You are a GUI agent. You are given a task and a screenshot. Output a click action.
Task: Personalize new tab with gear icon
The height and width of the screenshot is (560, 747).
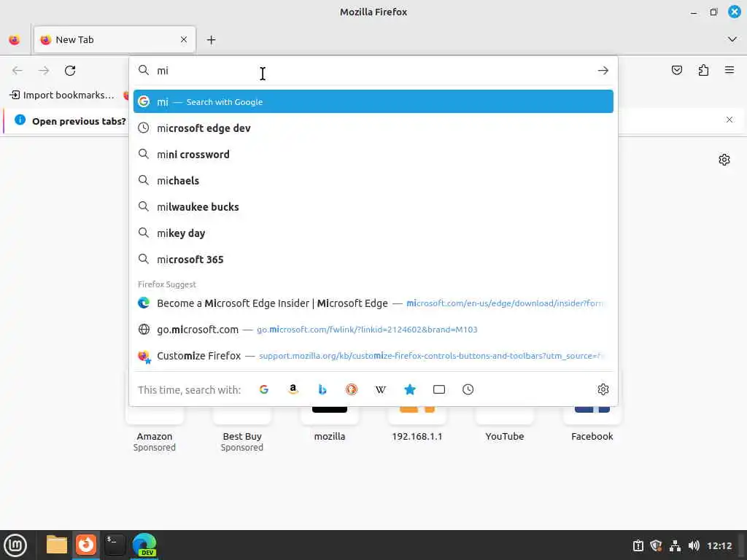724,160
